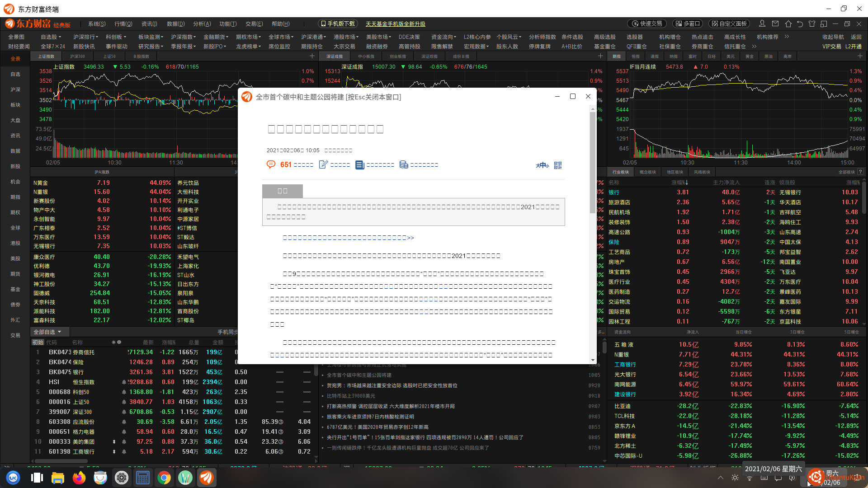Expand second navigation row with >> arrows
The image size is (868, 488).
(x=754, y=46)
